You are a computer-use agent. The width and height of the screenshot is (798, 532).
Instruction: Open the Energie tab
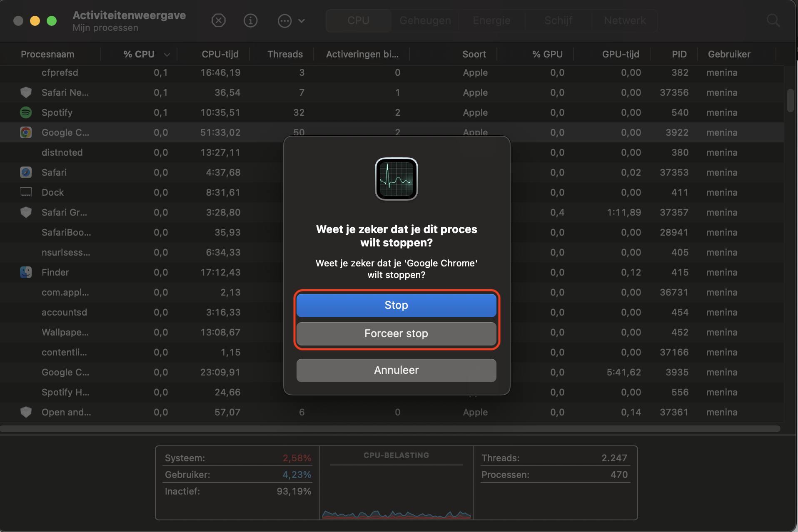tap(491, 20)
